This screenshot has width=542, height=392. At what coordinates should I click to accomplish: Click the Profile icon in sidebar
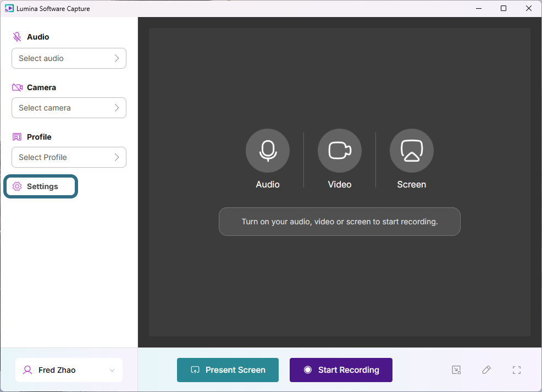[17, 137]
